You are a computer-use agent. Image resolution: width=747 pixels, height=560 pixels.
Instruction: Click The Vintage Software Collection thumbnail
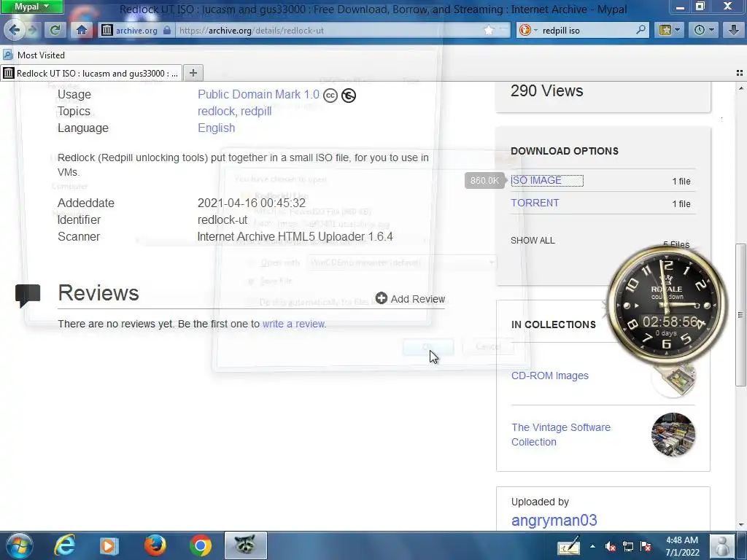[673, 435]
